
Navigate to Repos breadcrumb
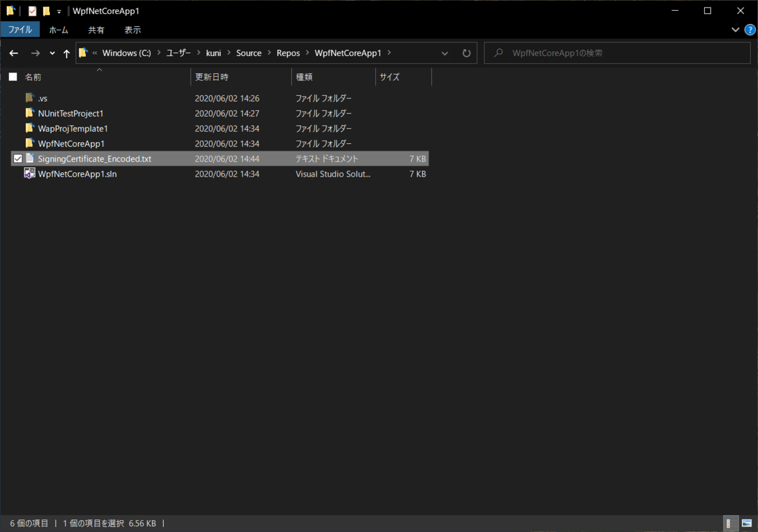pos(288,53)
